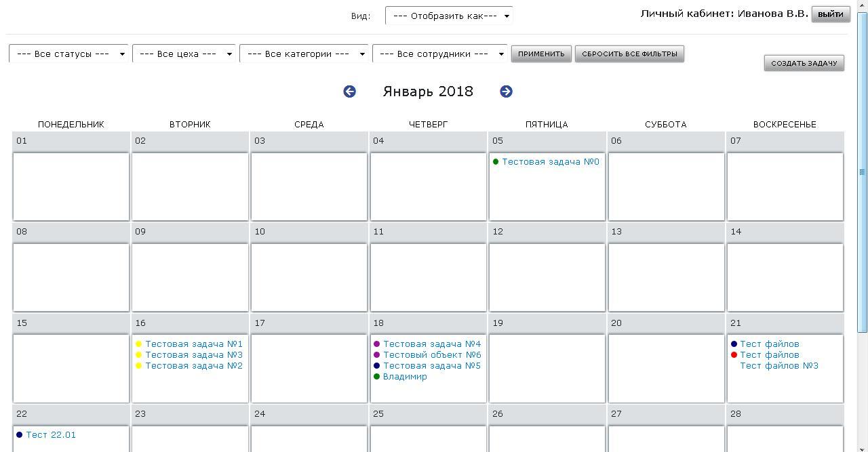This screenshot has height=452, width=868.
Task: Click the vertical scrollbar thumb
Action: click(x=863, y=172)
